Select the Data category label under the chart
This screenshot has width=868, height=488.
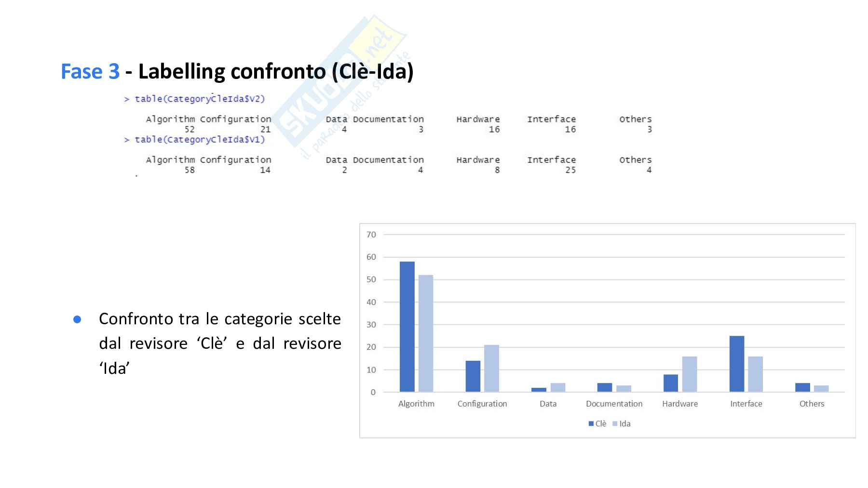(548, 404)
